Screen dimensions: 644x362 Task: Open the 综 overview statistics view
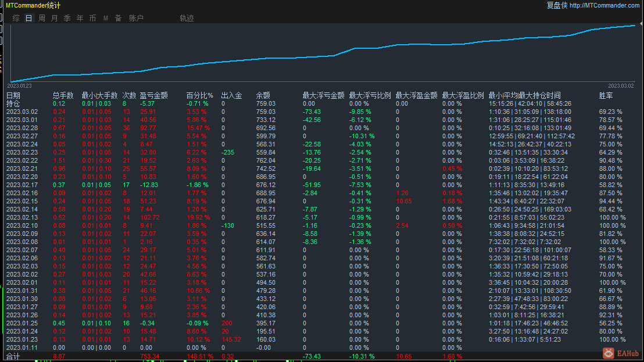[x=16, y=17]
